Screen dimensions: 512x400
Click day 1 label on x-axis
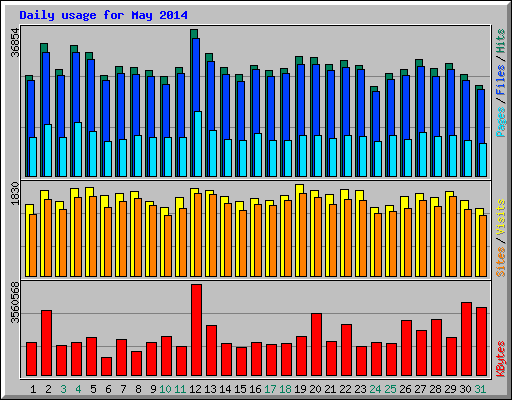(x=33, y=389)
